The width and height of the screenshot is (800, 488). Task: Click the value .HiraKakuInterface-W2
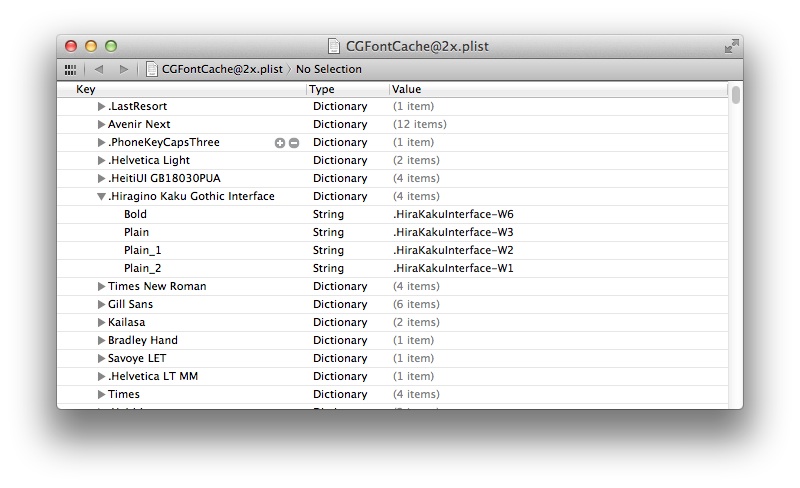click(453, 250)
